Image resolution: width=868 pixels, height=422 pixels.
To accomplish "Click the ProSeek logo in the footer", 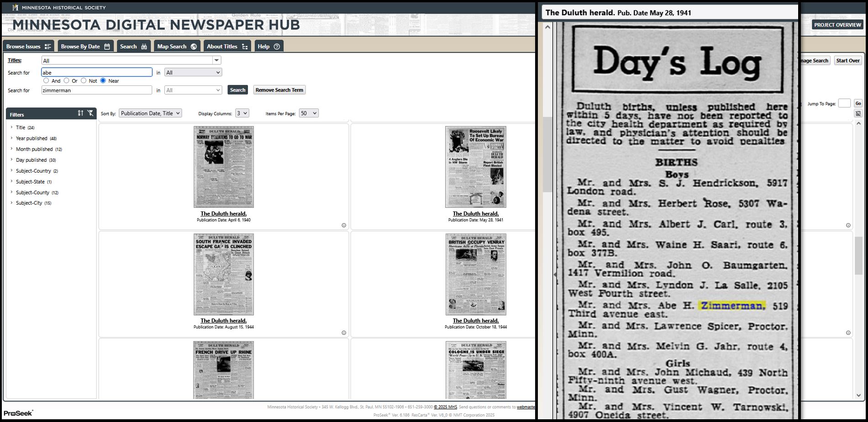I will (x=19, y=413).
